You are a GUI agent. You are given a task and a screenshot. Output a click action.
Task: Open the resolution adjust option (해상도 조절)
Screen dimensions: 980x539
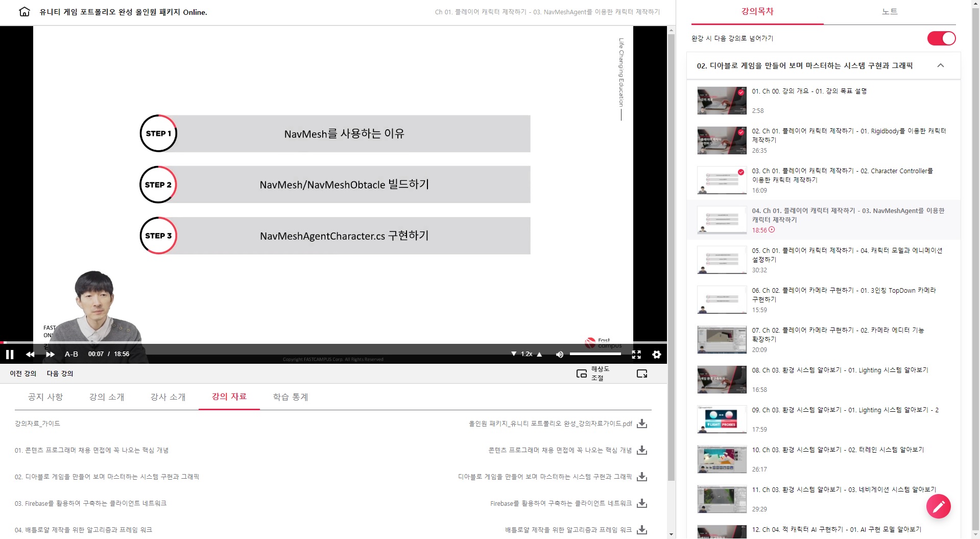tap(600, 373)
